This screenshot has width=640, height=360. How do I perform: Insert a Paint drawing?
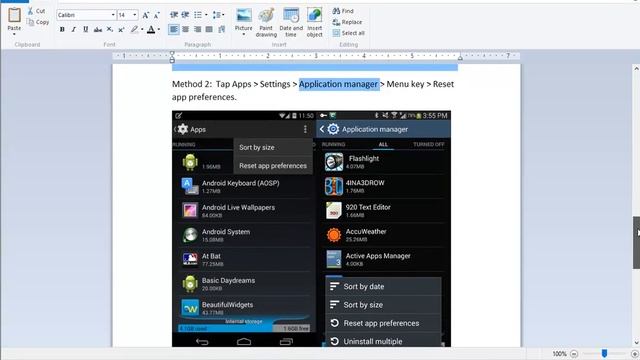tap(266, 22)
